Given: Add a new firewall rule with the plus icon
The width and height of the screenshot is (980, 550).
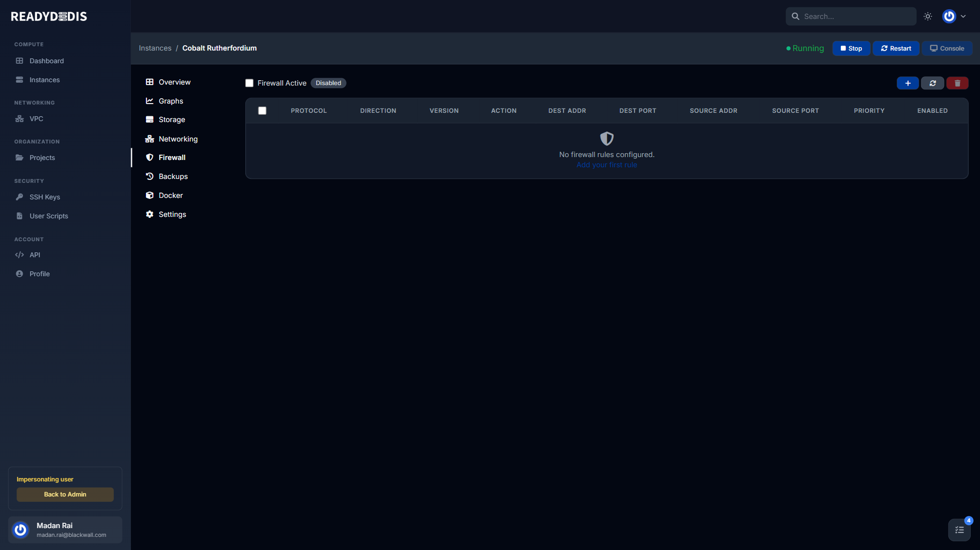Looking at the screenshot, I should (x=907, y=83).
